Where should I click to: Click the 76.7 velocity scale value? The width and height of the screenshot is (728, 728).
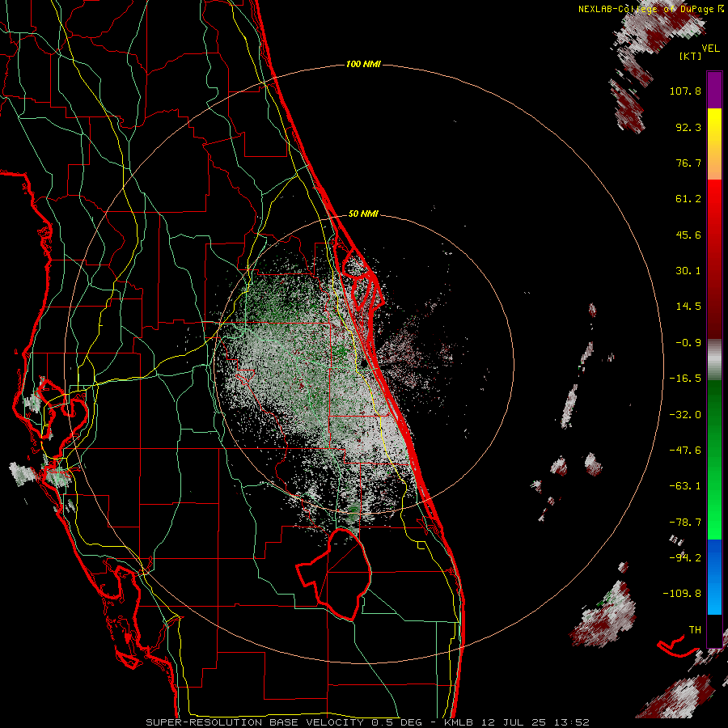pyautogui.click(x=688, y=163)
